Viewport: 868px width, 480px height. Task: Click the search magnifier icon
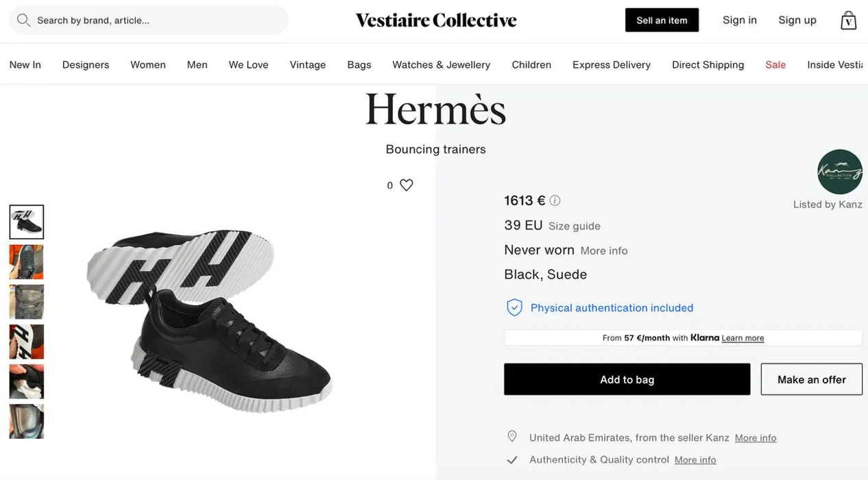pyautogui.click(x=24, y=21)
